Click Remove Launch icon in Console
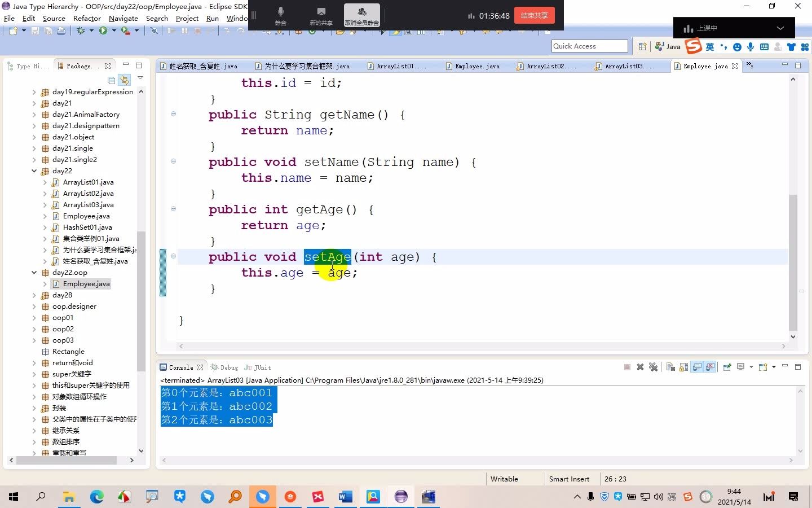This screenshot has height=508, width=812. click(x=640, y=367)
